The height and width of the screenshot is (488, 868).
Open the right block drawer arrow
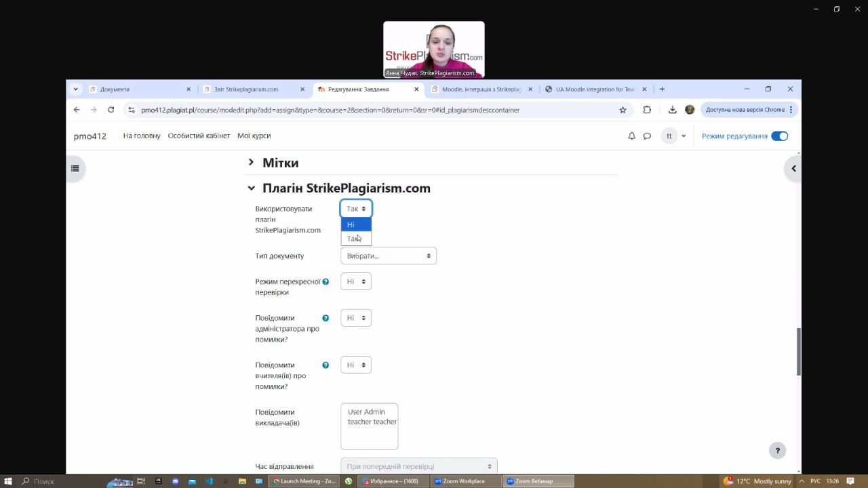(793, 168)
